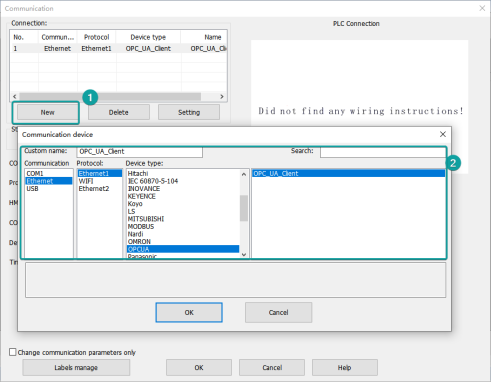492x382 pixels.
Task: Click right arrow of Connection table scrollbar
Action: (x=222, y=97)
